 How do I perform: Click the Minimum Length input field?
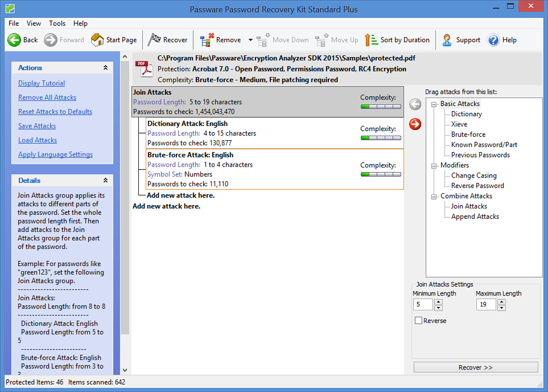[423, 305]
